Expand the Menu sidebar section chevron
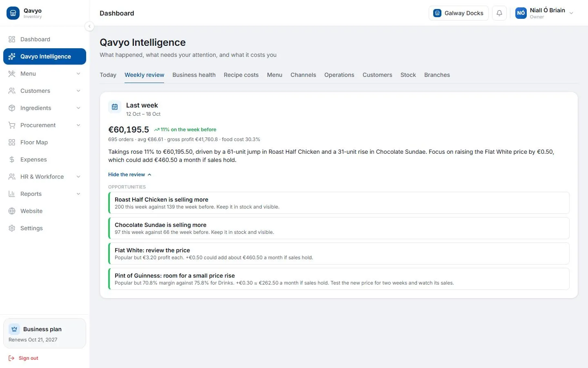Viewport: 588px width, 368px height. [78, 74]
